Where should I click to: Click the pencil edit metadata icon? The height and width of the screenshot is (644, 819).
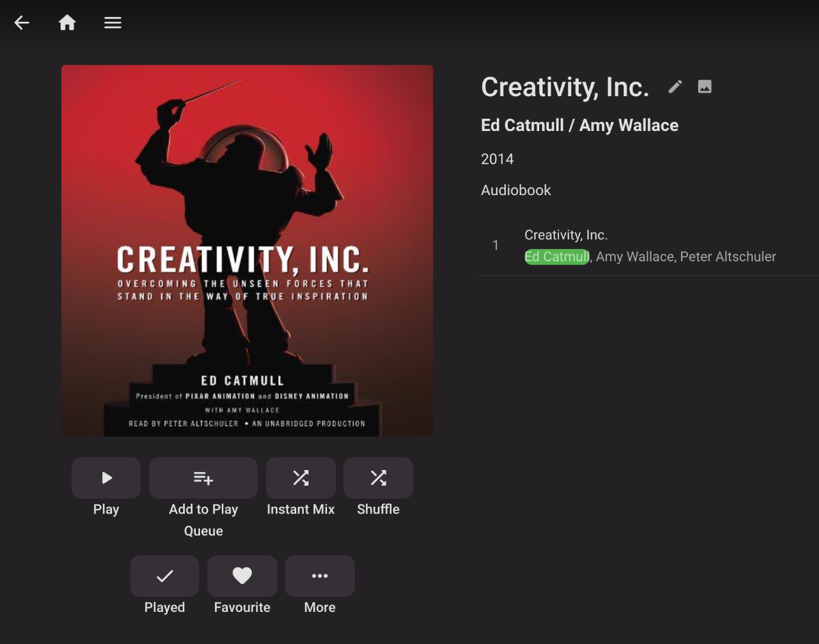675,87
